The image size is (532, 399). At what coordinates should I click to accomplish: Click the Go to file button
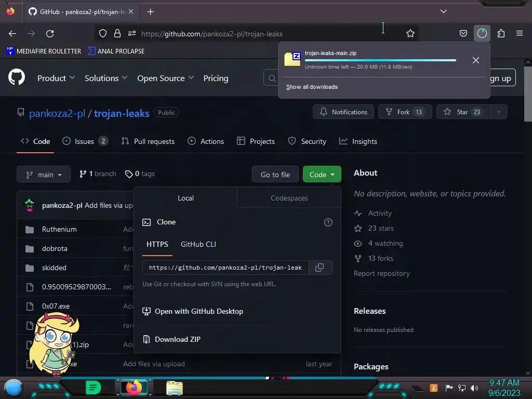pyautogui.click(x=275, y=174)
